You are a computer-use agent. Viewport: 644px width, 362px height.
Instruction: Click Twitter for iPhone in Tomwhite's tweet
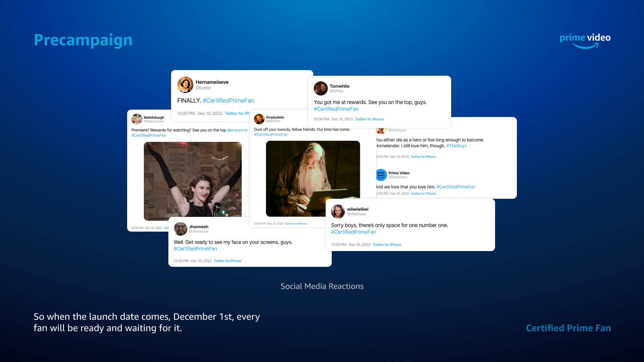369,119
